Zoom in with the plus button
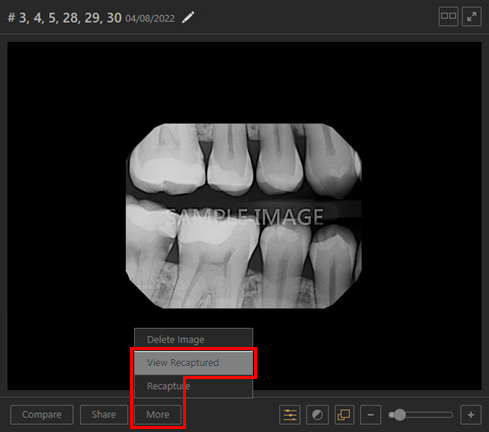This screenshot has height=432, width=489. [471, 415]
